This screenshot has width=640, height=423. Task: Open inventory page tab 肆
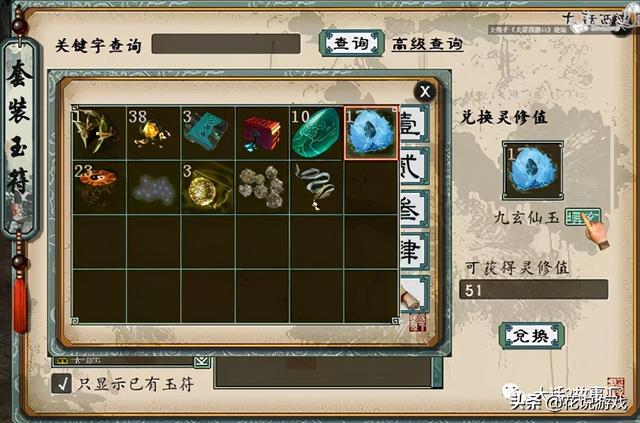point(414,251)
